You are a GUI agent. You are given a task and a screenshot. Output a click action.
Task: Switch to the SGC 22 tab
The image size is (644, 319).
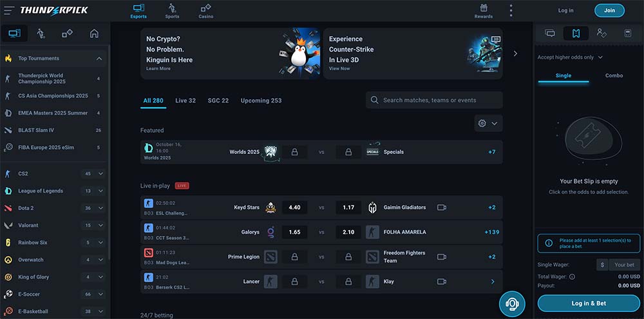(x=218, y=101)
